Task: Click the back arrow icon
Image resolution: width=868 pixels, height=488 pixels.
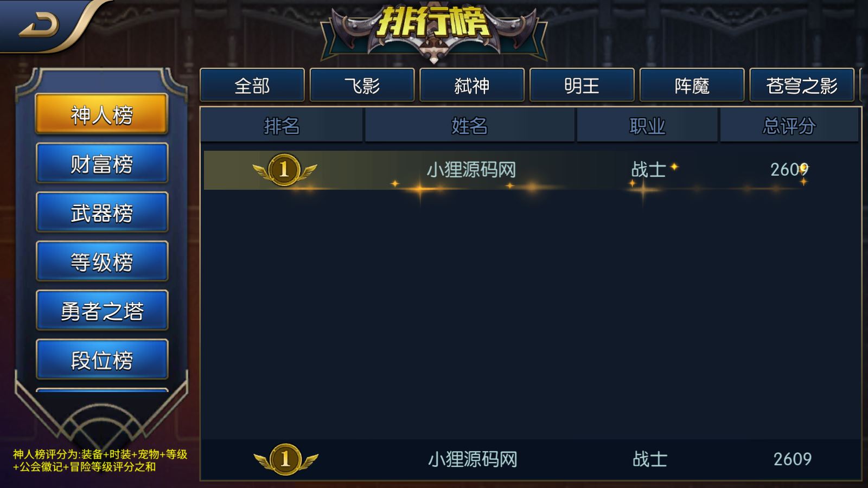Action: [x=39, y=25]
